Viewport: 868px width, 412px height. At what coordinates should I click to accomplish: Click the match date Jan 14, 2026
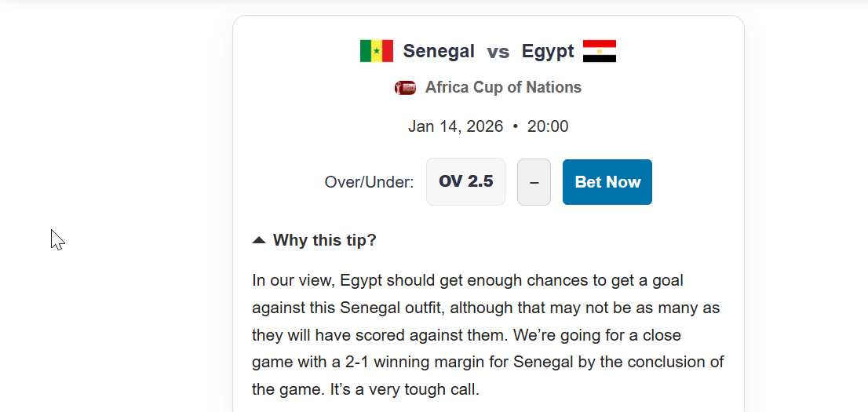pos(455,126)
